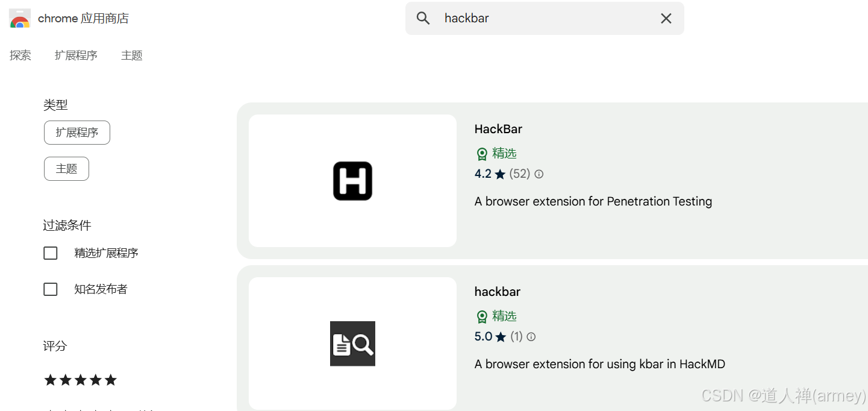The width and height of the screenshot is (868, 411).
Task: Click the star beside the 5.0 rating
Action: [x=501, y=337]
